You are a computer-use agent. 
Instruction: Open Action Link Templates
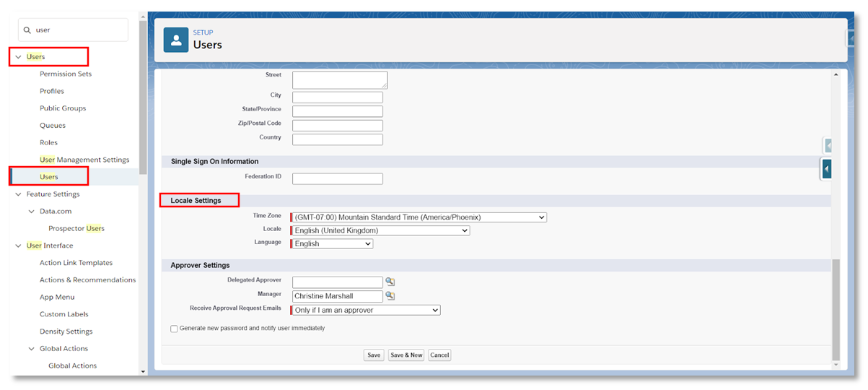(x=76, y=263)
